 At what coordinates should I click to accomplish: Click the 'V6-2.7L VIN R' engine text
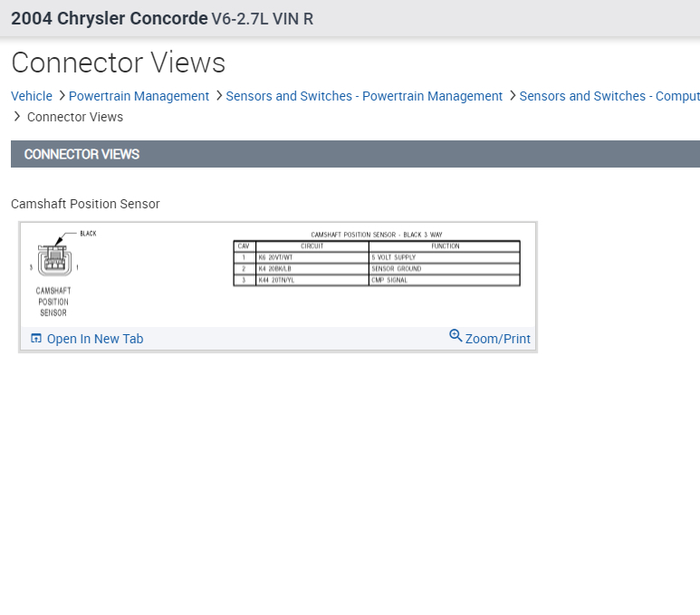tap(263, 19)
